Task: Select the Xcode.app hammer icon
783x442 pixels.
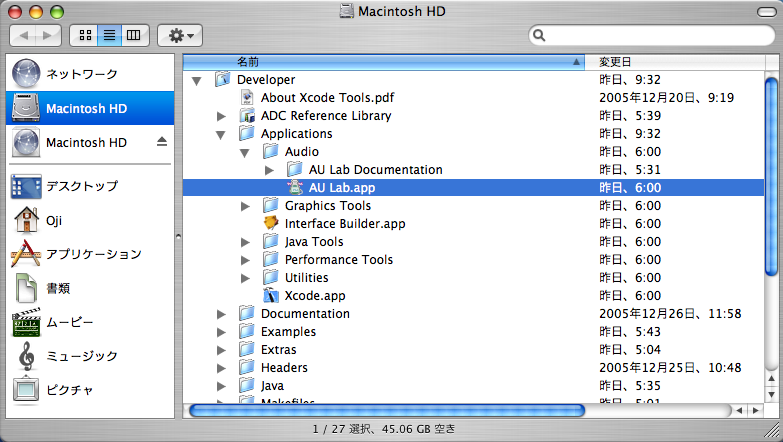Action: [x=271, y=295]
